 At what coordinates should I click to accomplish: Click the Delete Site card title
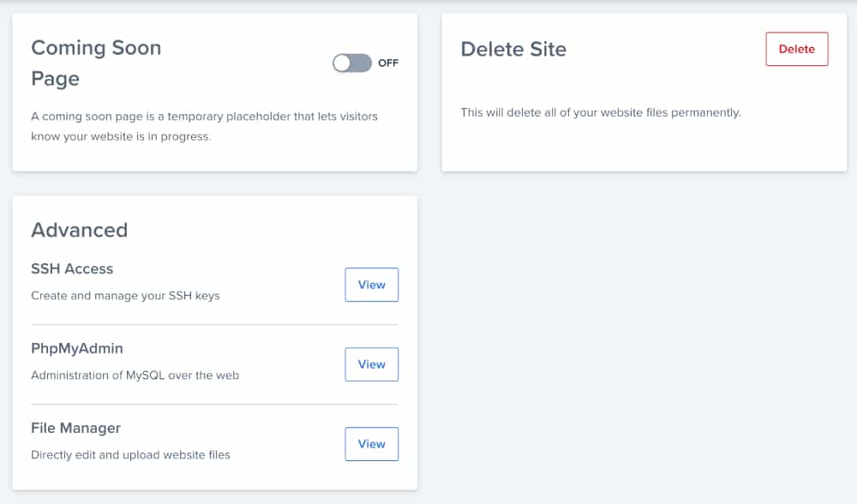tap(513, 49)
